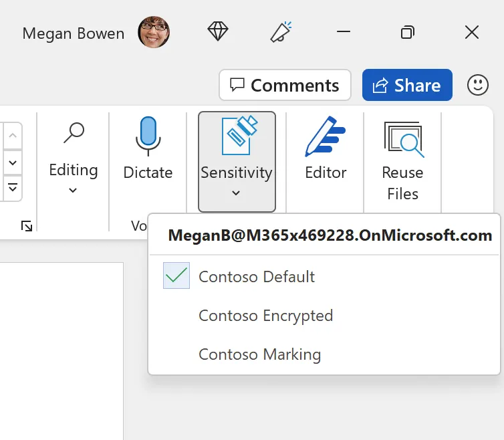504x440 pixels.
Task: Select the Contoso Default label checkmark
Action: (x=176, y=276)
